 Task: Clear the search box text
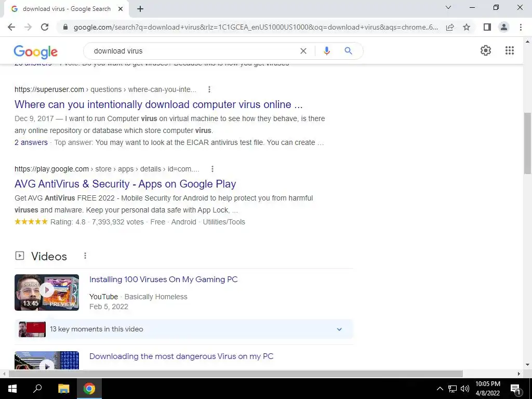(x=303, y=51)
